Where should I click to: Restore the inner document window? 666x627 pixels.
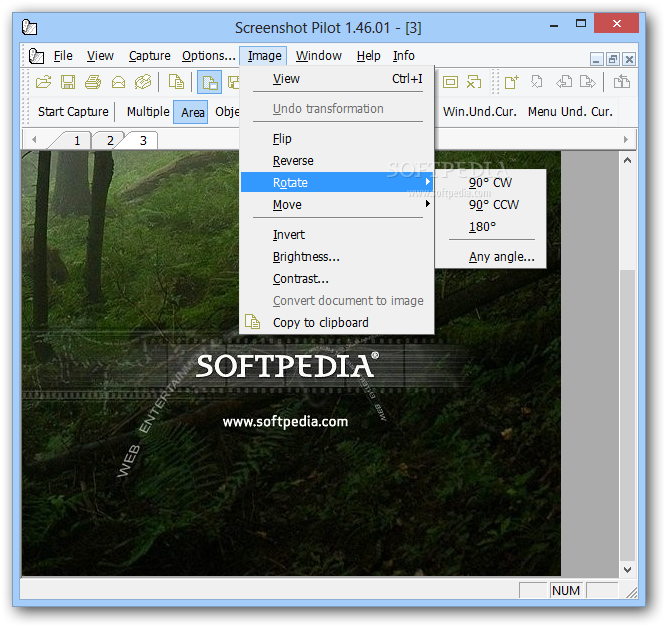click(612, 59)
